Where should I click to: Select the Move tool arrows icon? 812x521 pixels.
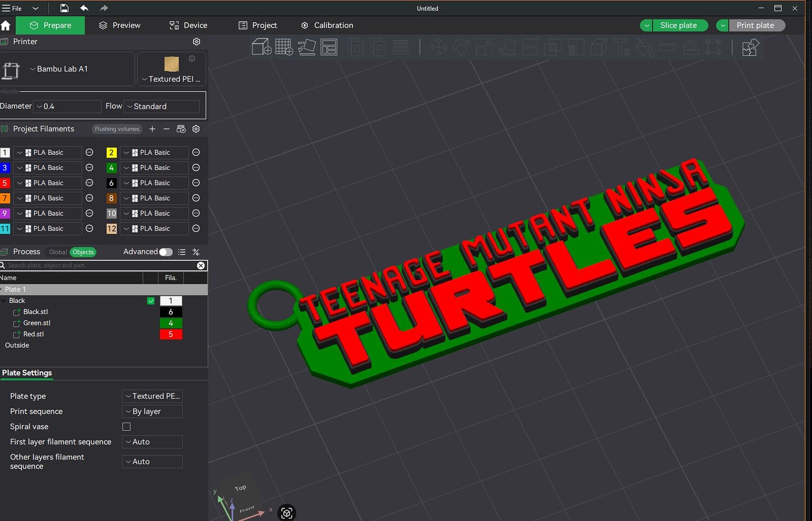(x=438, y=48)
